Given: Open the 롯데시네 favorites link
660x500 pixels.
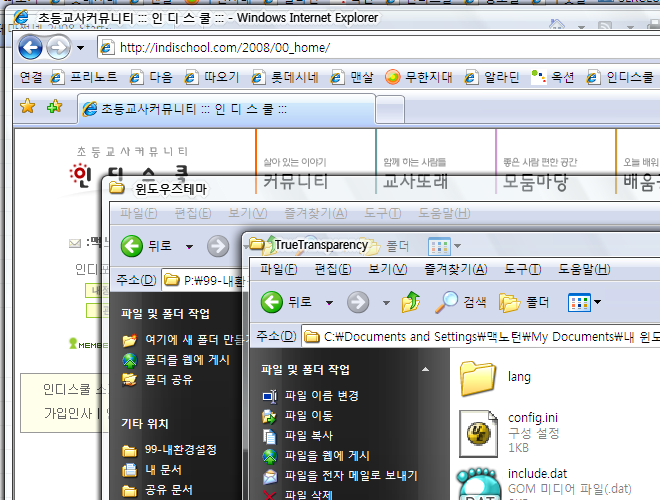Looking at the screenshot, I should [285, 77].
